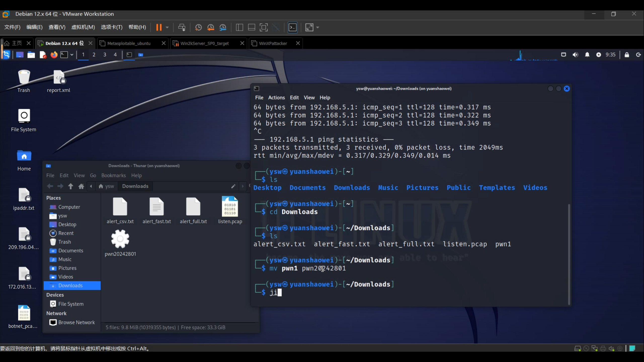Expand the pause button dropdown arrow
Viewport: 644px width, 362px height.
pyautogui.click(x=167, y=27)
